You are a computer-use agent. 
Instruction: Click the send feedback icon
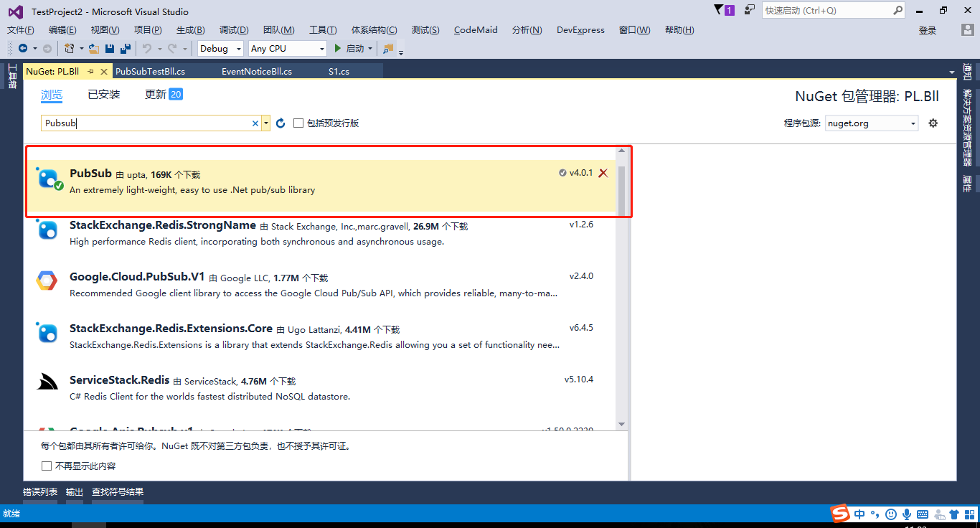pyautogui.click(x=750, y=10)
